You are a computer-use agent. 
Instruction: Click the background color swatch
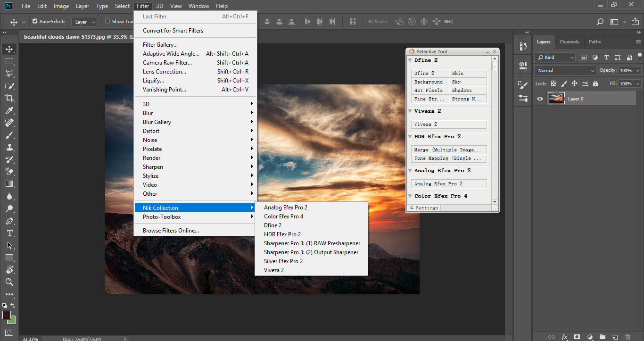[13, 321]
